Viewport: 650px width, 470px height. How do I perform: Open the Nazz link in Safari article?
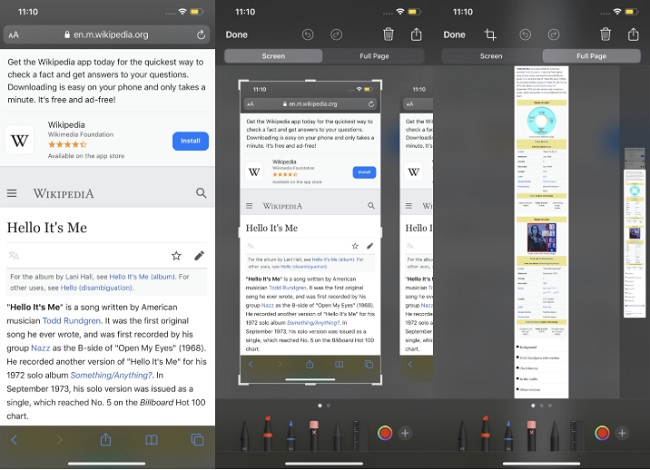point(40,348)
